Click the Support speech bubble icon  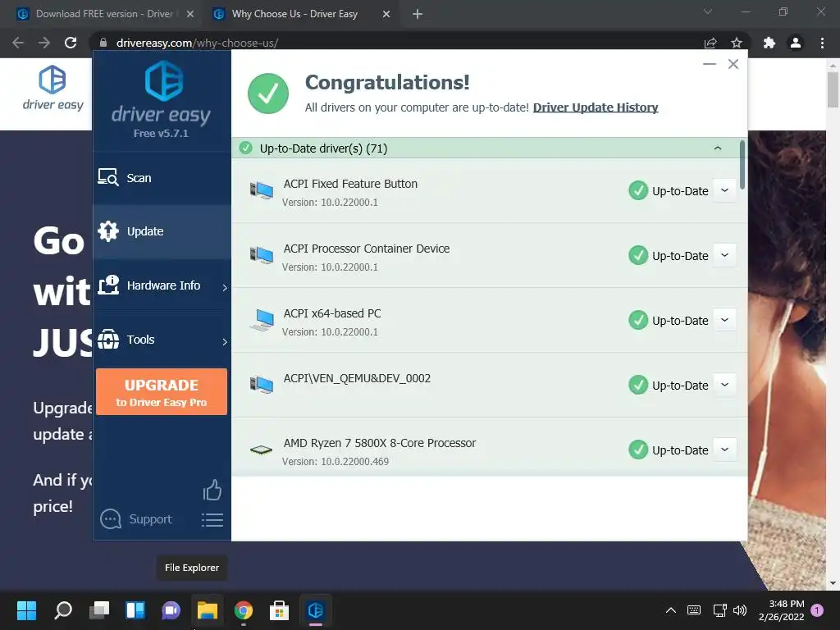click(x=111, y=519)
